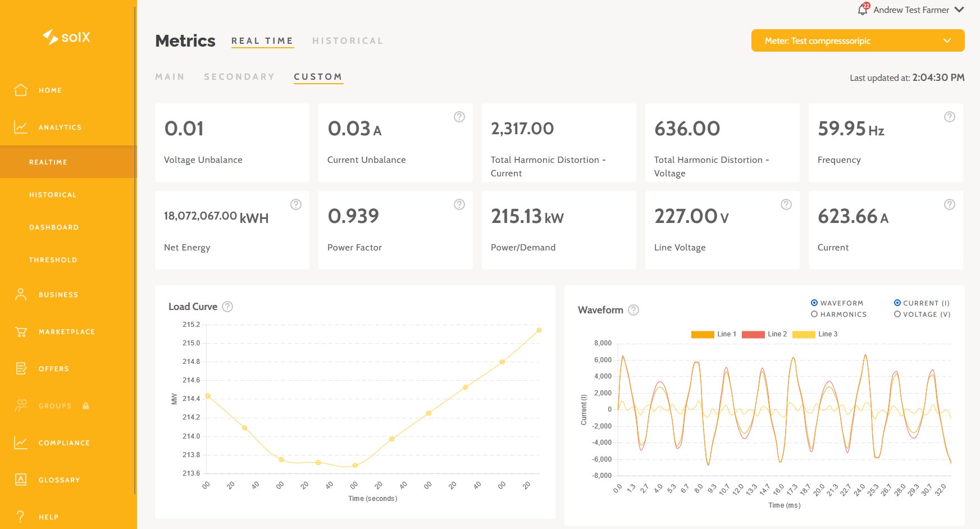Click help icon next to Load Curve
The width and height of the screenshot is (980, 529).
point(227,307)
